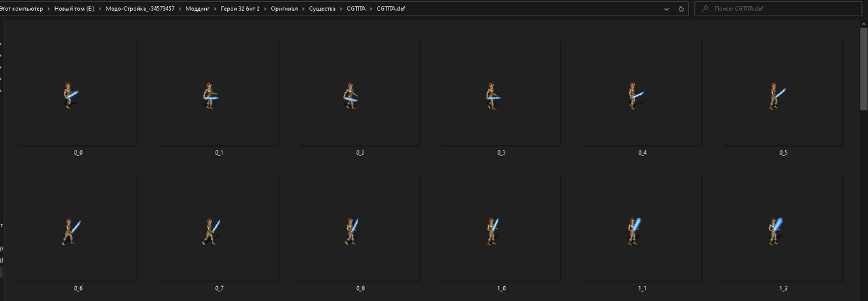Click the 1_0 image thumbnail
The height and width of the screenshot is (301, 868).
(500, 227)
